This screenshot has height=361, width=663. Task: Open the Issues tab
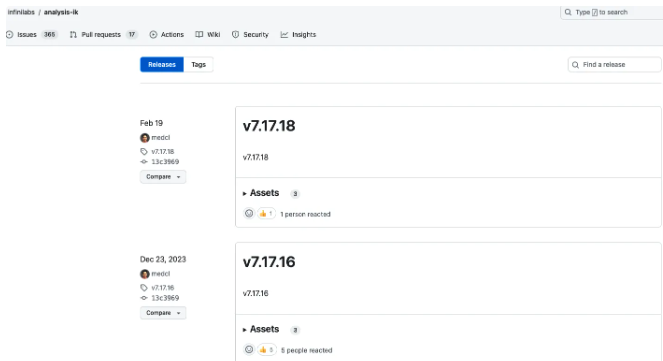pyautogui.click(x=31, y=35)
